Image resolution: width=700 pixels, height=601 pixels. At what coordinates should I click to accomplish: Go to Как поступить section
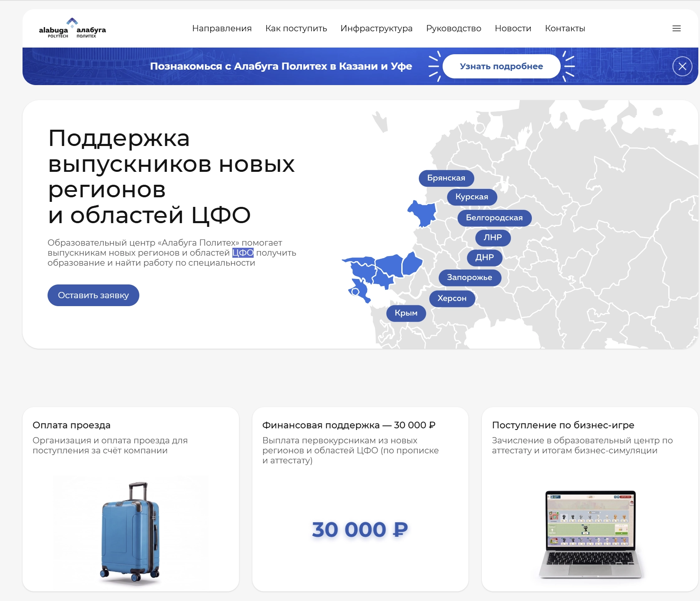(x=296, y=28)
